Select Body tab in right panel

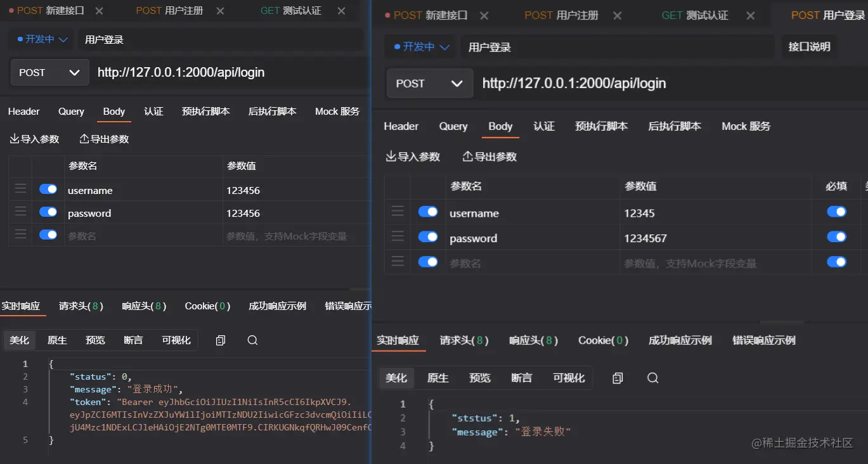tap(500, 126)
